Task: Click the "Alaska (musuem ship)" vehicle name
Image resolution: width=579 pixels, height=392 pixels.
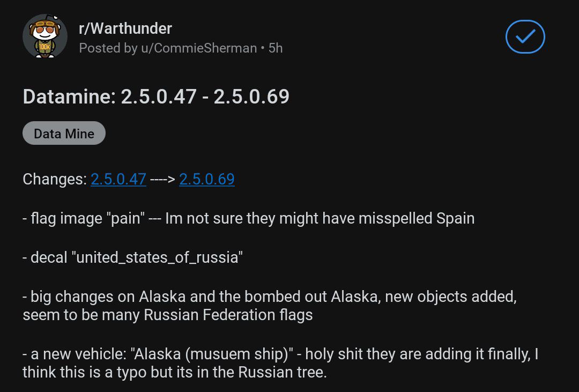Action: [211, 354]
